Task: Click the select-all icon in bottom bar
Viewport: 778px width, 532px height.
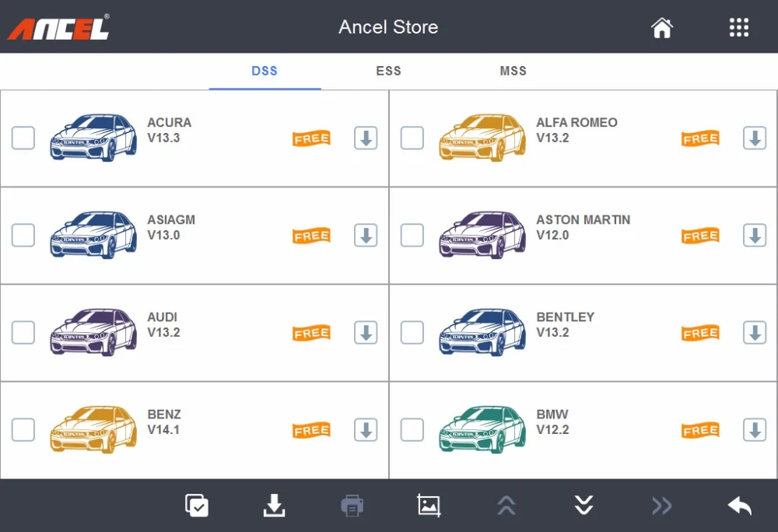Action: coord(197,506)
